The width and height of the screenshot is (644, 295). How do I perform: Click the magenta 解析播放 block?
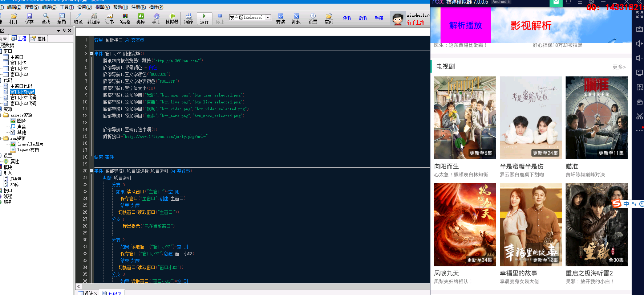tap(465, 25)
